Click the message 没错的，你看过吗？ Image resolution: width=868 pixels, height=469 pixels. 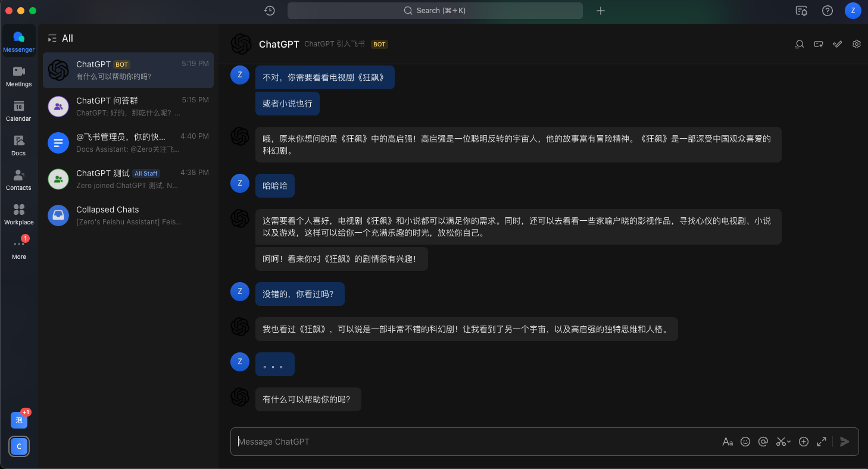click(300, 294)
